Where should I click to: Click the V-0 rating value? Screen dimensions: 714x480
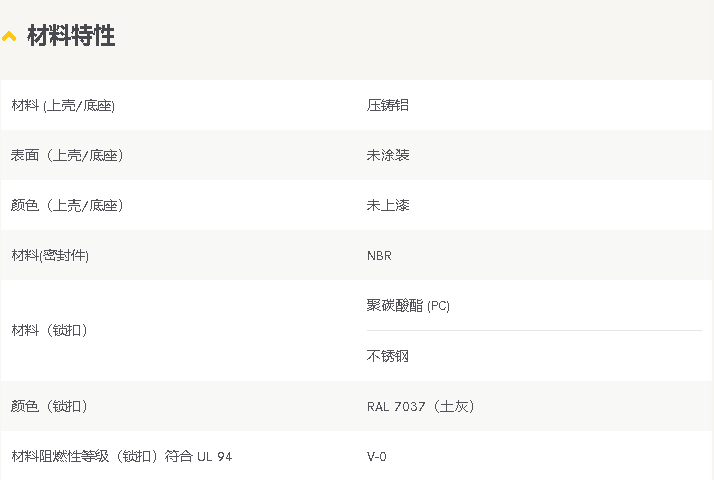[x=377, y=456]
